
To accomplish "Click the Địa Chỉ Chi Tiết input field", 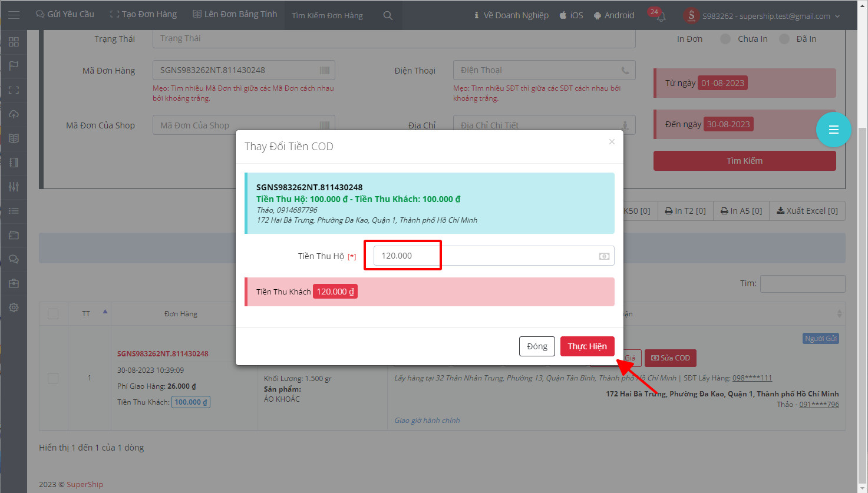I will coord(544,125).
